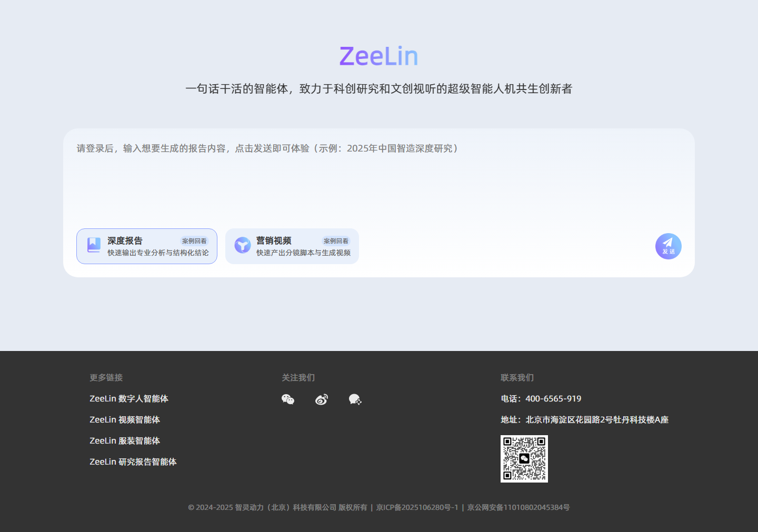
Task: Click the 京ICP备2025106280号-1 filing link
Action: click(x=416, y=507)
